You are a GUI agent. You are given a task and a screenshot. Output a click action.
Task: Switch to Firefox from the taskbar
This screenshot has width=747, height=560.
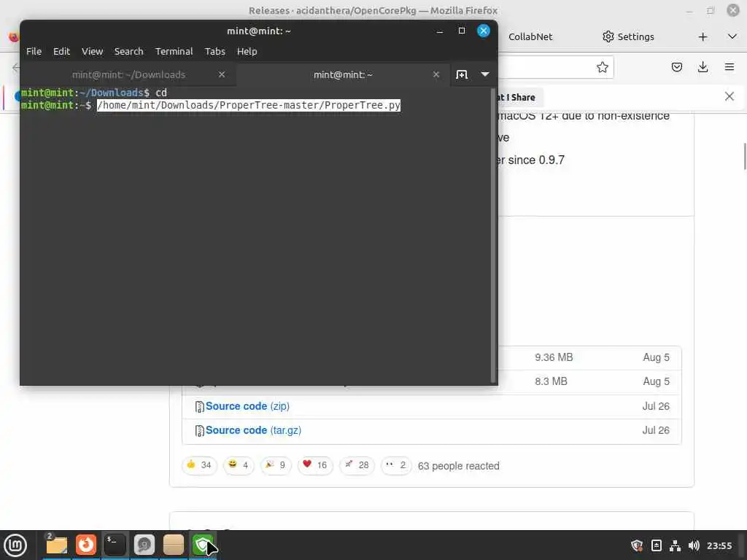point(86,545)
